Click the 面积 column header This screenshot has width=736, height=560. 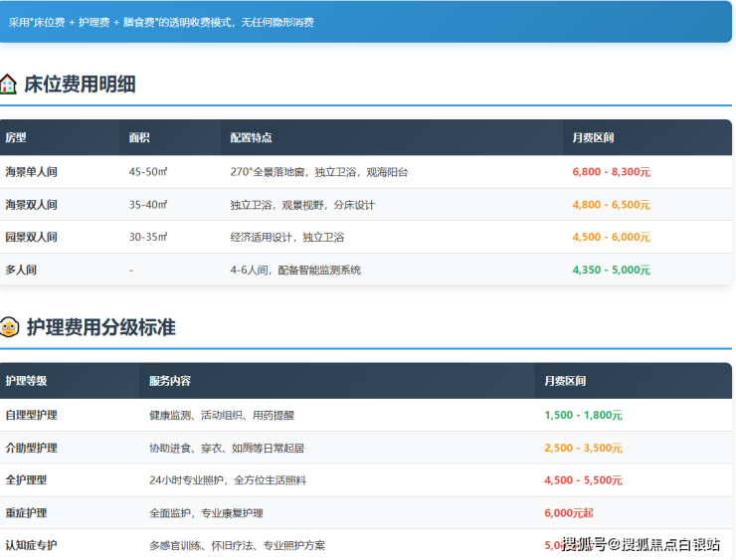[x=139, y=138]
